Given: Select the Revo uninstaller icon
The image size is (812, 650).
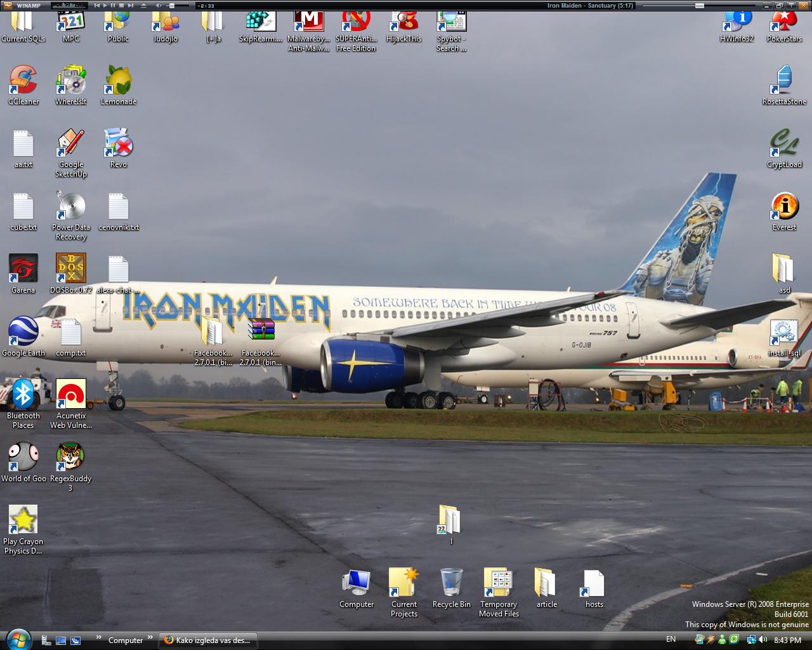Looking at the screenshot, I should 119,148.
